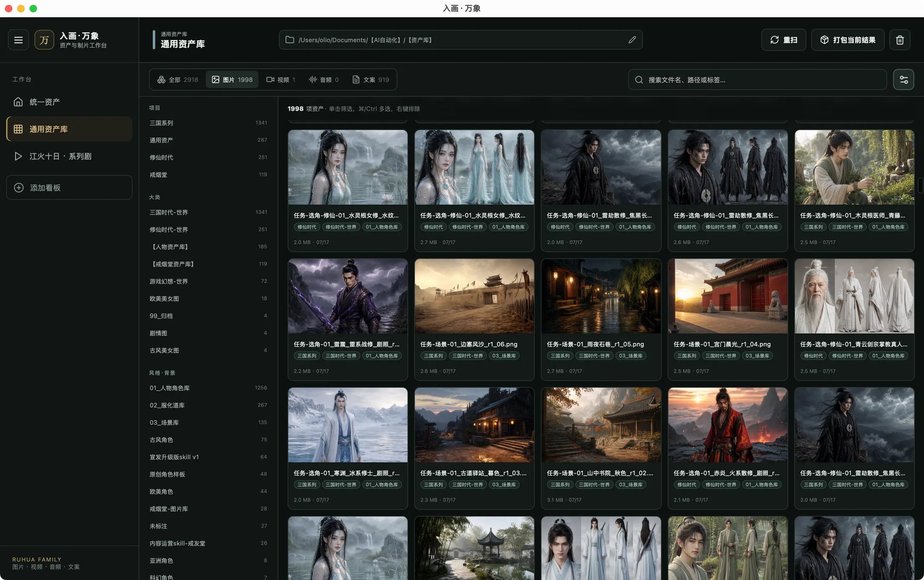This screenshot has width=924, height=580.
Task: Click the search magnifier icon
Action: pos(639,80)
